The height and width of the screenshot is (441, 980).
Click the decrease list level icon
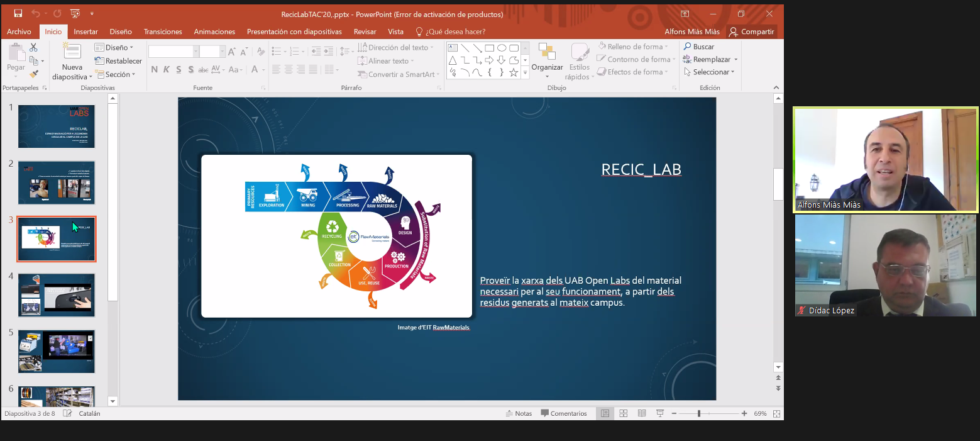tap(316, 52)
